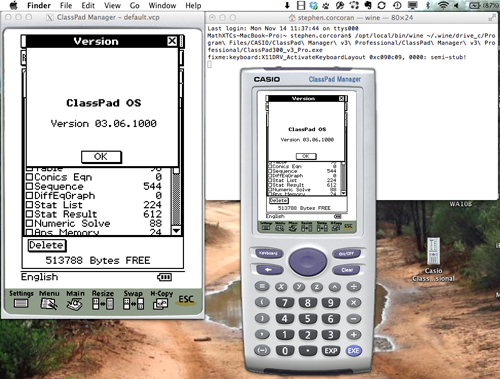
Task: Tap the decimal point key beside 0
Action: 308,350
